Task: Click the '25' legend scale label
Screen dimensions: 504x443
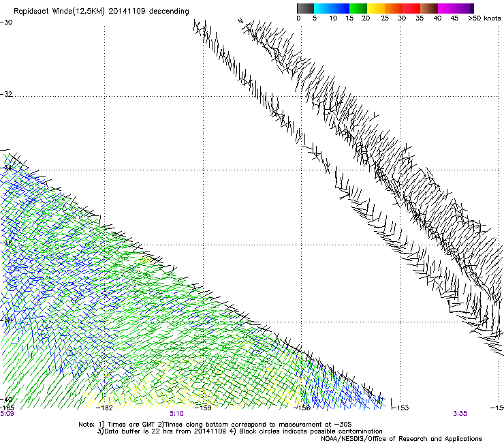Action: click(x=385, y=18)
